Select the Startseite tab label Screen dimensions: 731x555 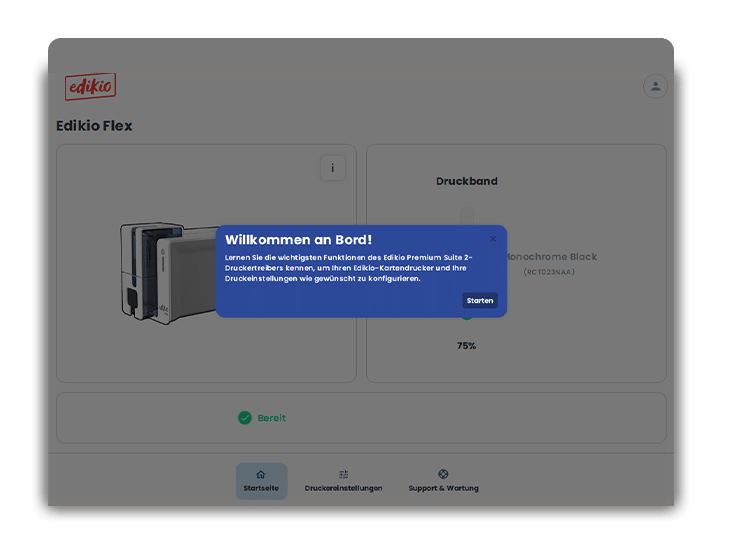[x=261, y=488]
